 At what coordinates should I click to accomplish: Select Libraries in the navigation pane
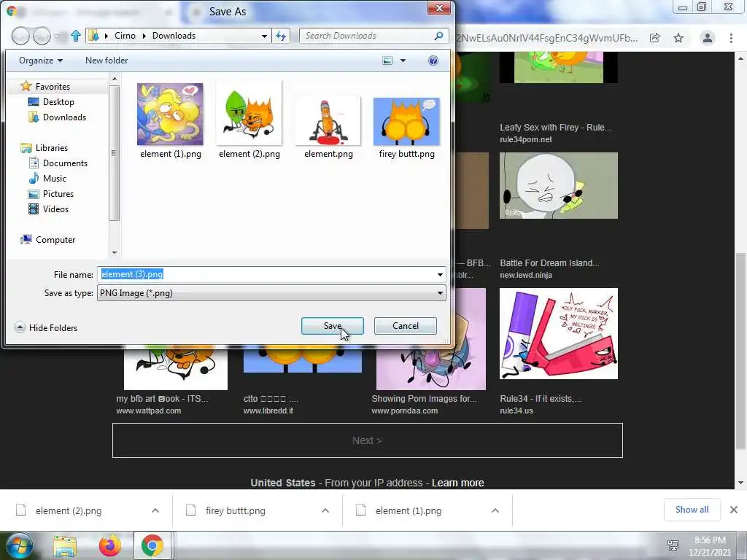click(52, 147)
